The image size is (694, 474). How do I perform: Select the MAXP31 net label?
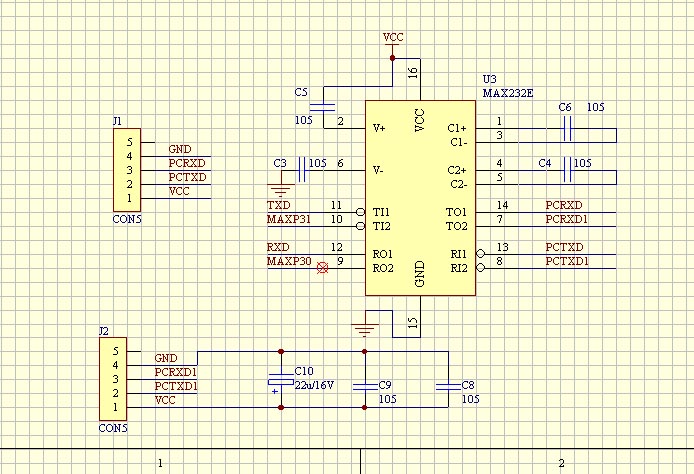tap(289, 220)
